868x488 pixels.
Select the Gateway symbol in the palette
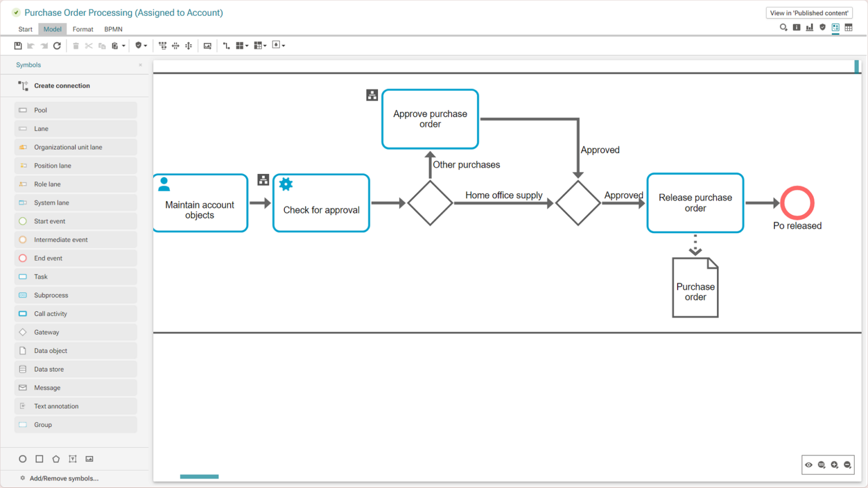[47, 332]
